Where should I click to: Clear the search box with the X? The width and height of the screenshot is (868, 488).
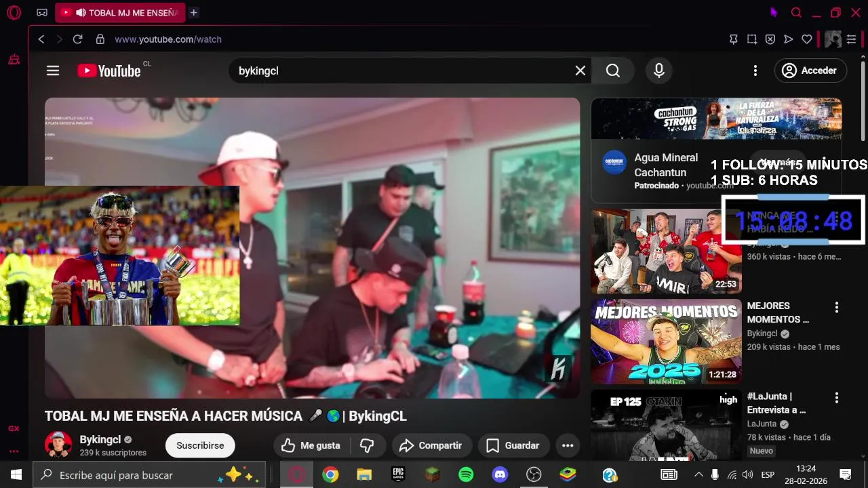coord(580,70)
